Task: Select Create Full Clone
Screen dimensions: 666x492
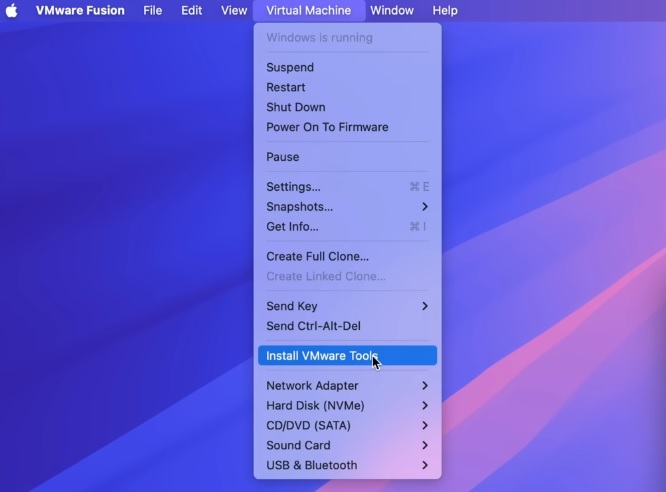Action: pyautogui.click(x=317, y=257)
